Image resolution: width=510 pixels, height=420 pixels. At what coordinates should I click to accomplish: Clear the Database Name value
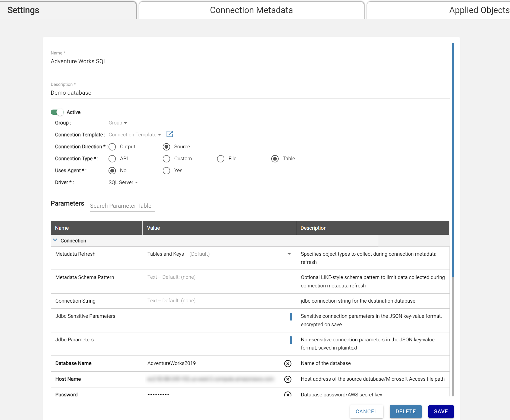coord(288,363)
